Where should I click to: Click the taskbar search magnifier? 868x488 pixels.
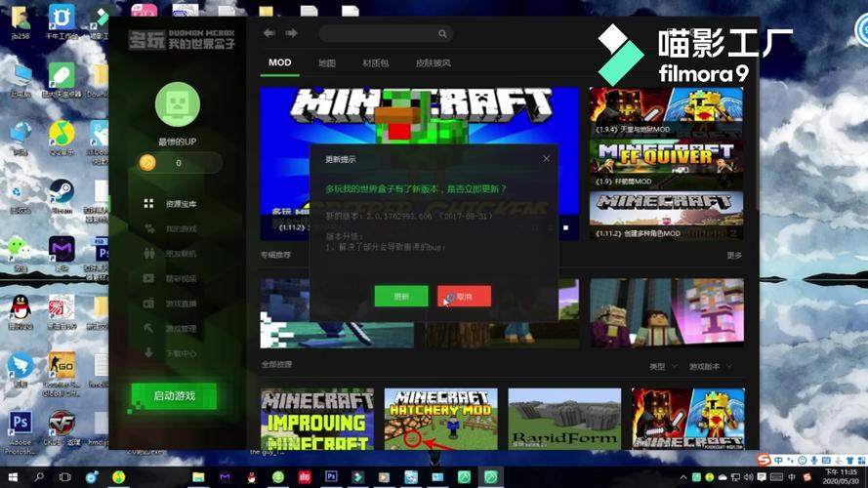point(39,477)
